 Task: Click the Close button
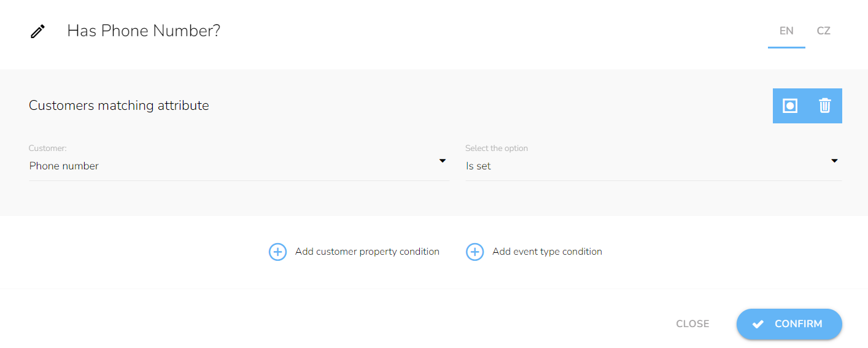click(x=692, y=324)
